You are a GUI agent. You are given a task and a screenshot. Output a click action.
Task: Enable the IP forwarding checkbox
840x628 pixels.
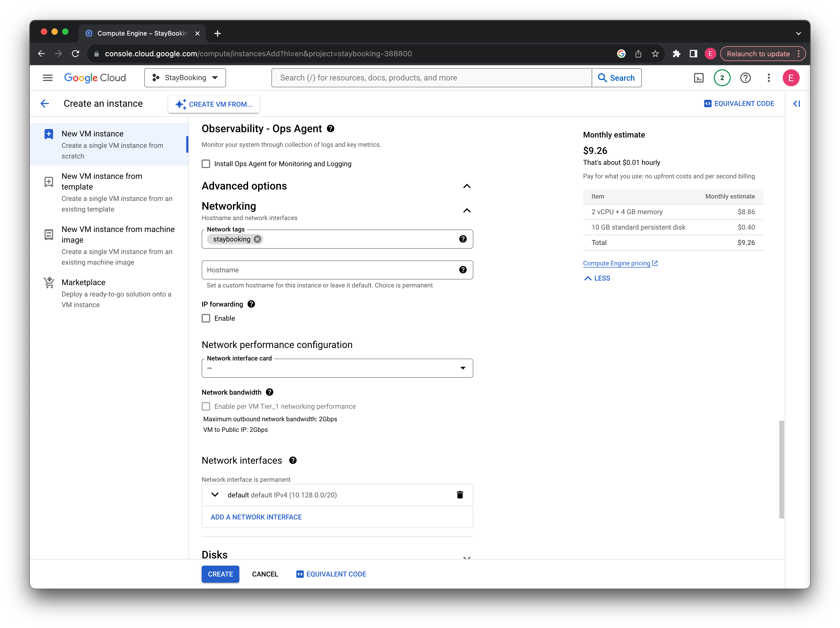[x=206, y=318]
